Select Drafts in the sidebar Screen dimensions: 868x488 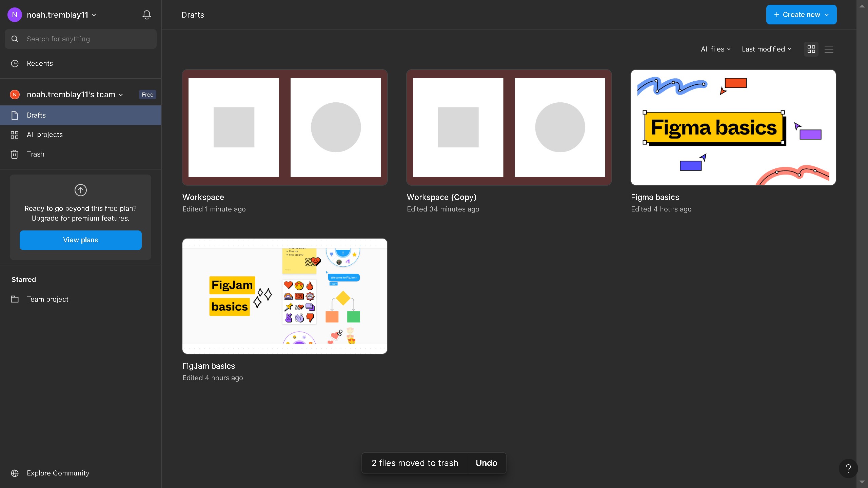(x=36, y=115)
